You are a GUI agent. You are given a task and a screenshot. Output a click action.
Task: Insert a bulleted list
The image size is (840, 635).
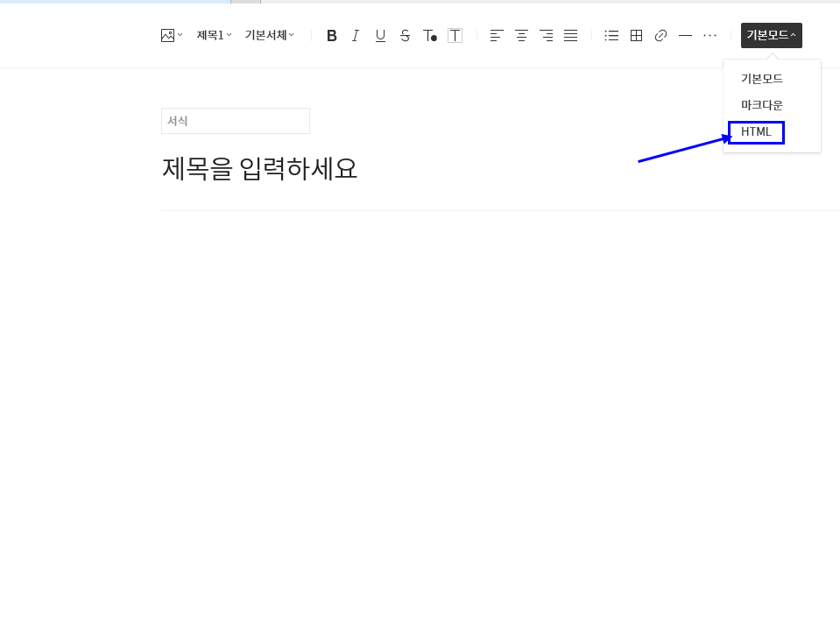(x=611, y=36)
